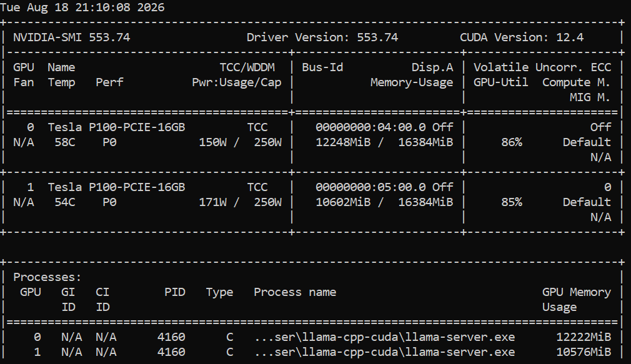
Task: Click the ECC value 'Off' for GPU 0
Action: [600, 127]
